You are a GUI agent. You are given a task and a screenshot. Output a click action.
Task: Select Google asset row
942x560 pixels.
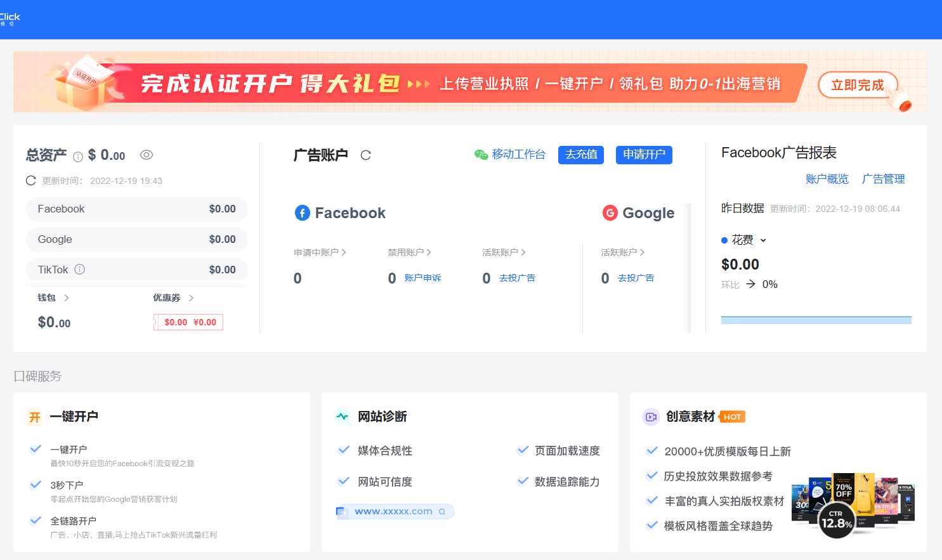(136, 240)
